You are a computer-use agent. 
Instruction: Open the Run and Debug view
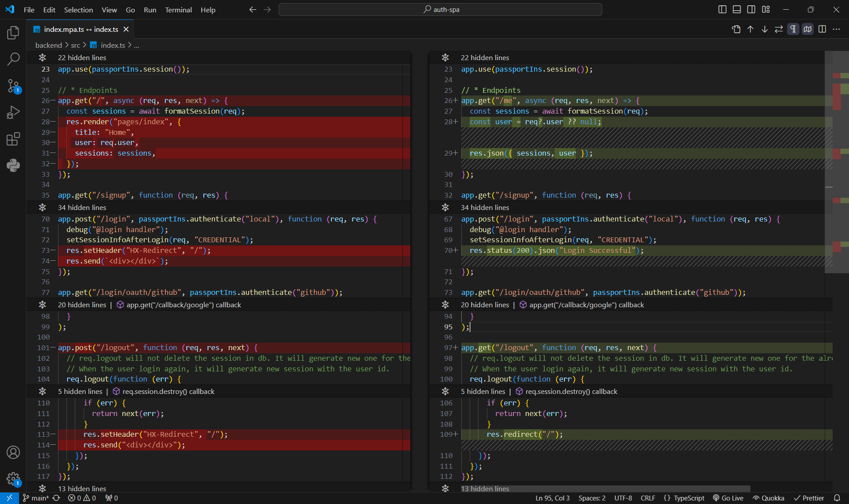13,112
